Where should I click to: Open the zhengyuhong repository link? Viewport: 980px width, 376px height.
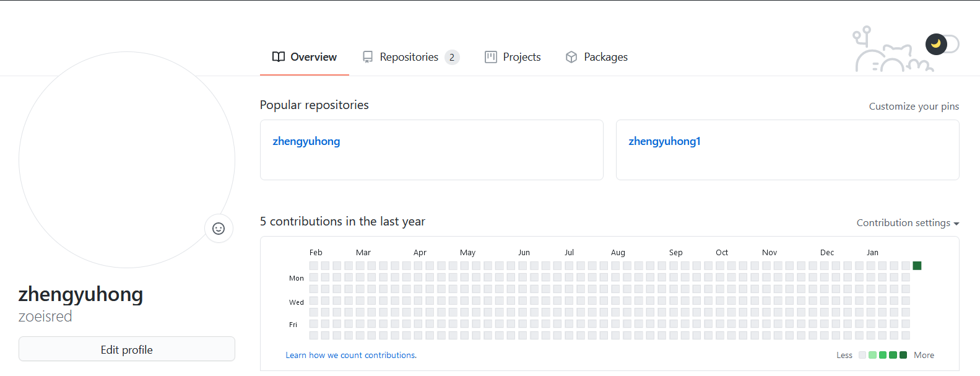pos(306,141)
